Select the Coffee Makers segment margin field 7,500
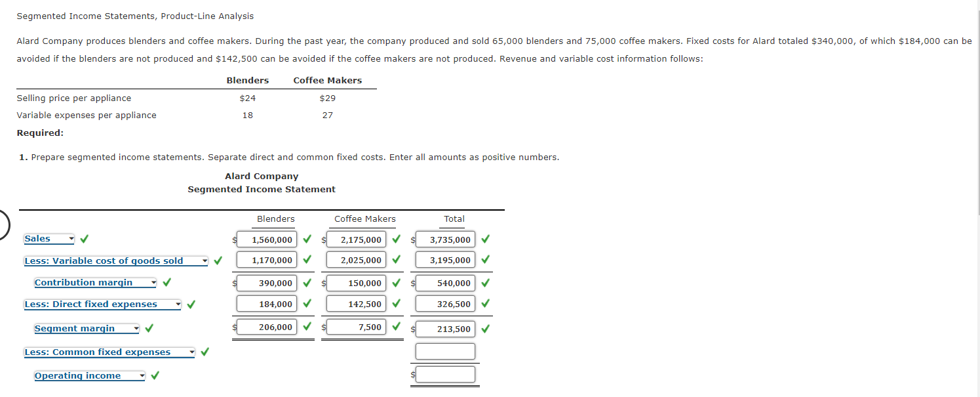The image size is (980, 397). 355,327
